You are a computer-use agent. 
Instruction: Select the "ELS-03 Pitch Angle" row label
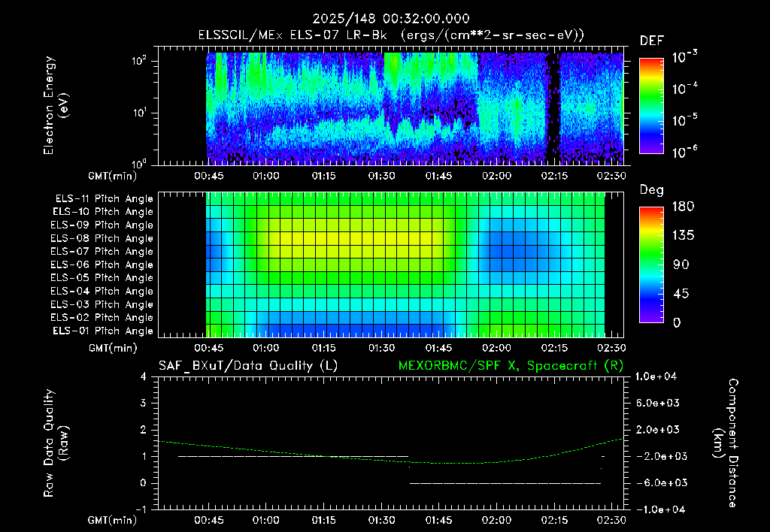(x=102, y=304)
